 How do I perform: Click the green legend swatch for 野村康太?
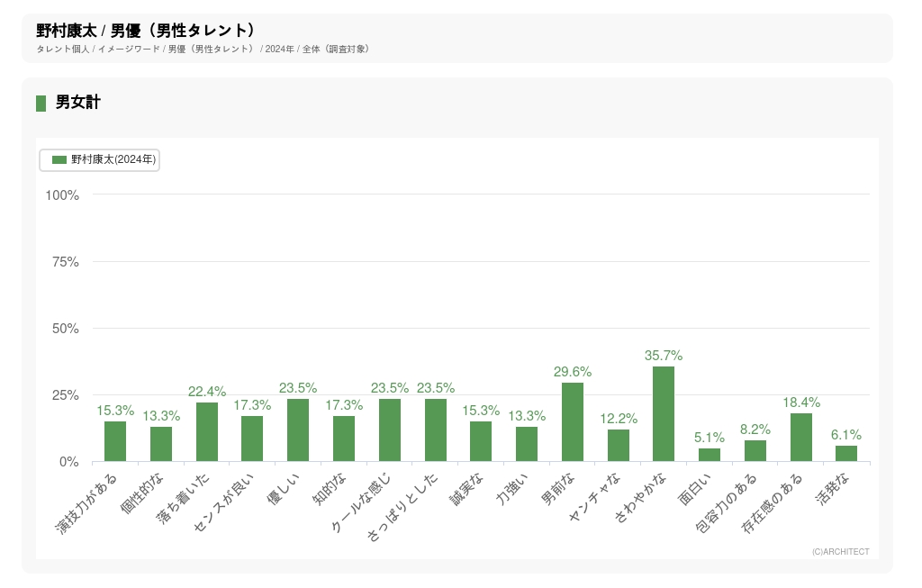coord(59,159)
